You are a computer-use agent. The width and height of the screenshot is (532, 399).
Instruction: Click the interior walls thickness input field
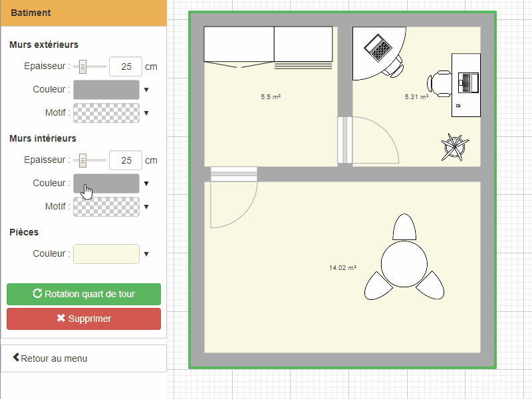[x=125, y=160]
